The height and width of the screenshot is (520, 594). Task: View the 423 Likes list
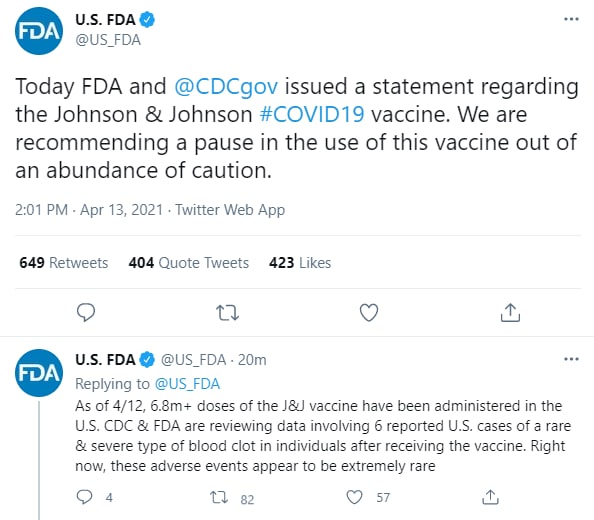pos(300,262)
